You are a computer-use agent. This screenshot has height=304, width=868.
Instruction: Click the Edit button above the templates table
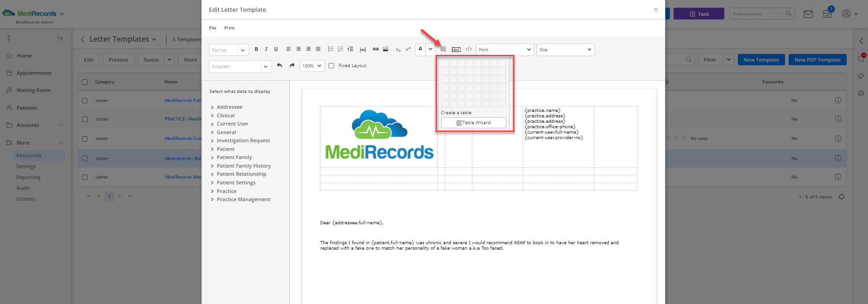tap(88, 60)
